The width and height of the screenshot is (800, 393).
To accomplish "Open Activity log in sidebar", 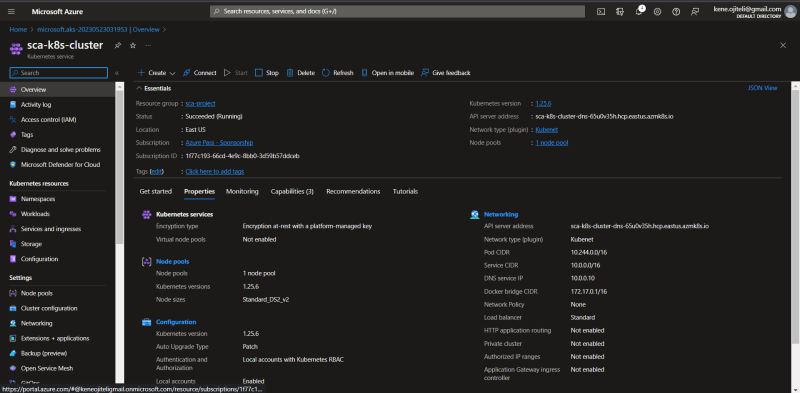I will pos(36,105).
